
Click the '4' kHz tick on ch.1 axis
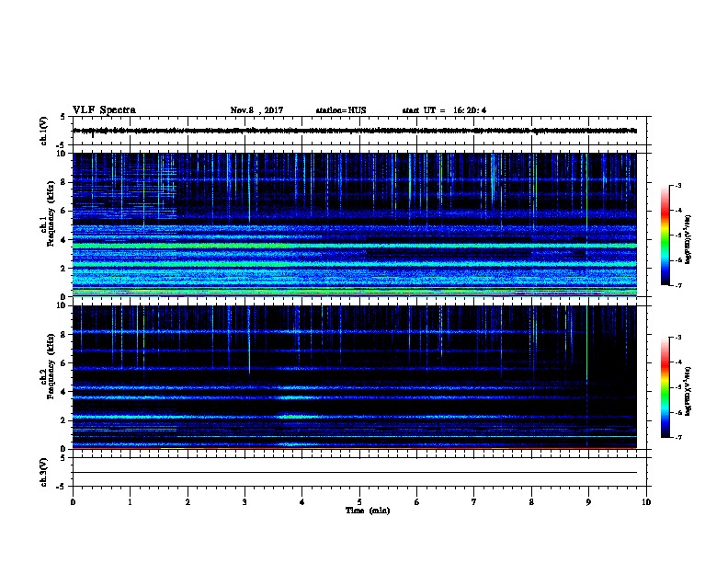click(63, 240)
